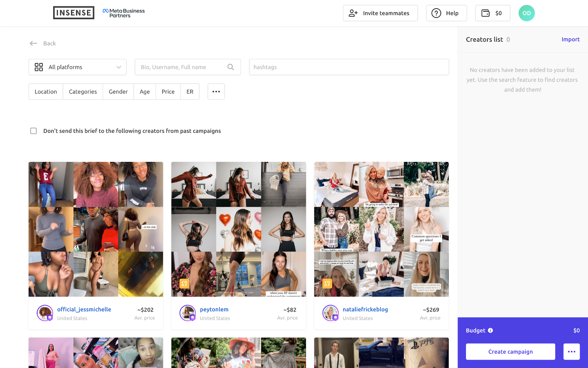Click official_jessmichelle's 'to the club' thumbnail
Screen dimensions: 588x368
pyautogui.click(x=141, y=229)
